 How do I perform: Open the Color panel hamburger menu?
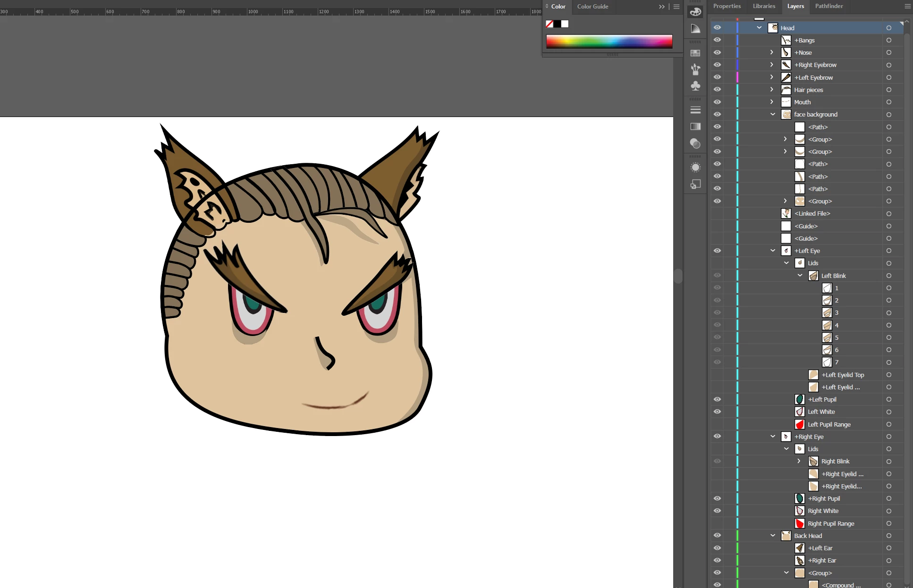pos(676,7)
